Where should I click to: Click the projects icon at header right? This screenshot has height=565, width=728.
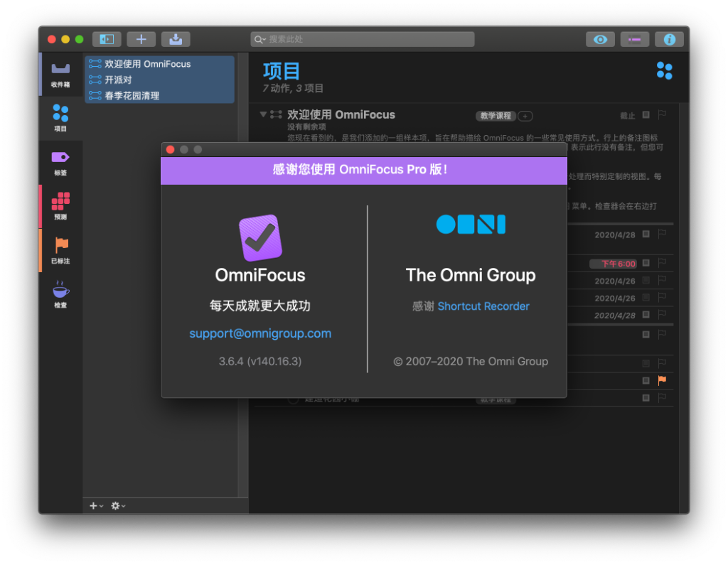coord(665,71)
